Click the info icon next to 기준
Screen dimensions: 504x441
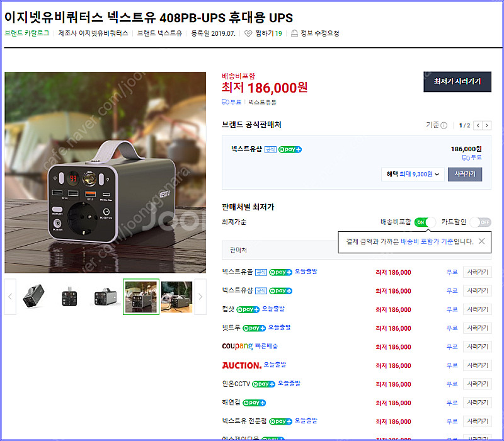444,125
